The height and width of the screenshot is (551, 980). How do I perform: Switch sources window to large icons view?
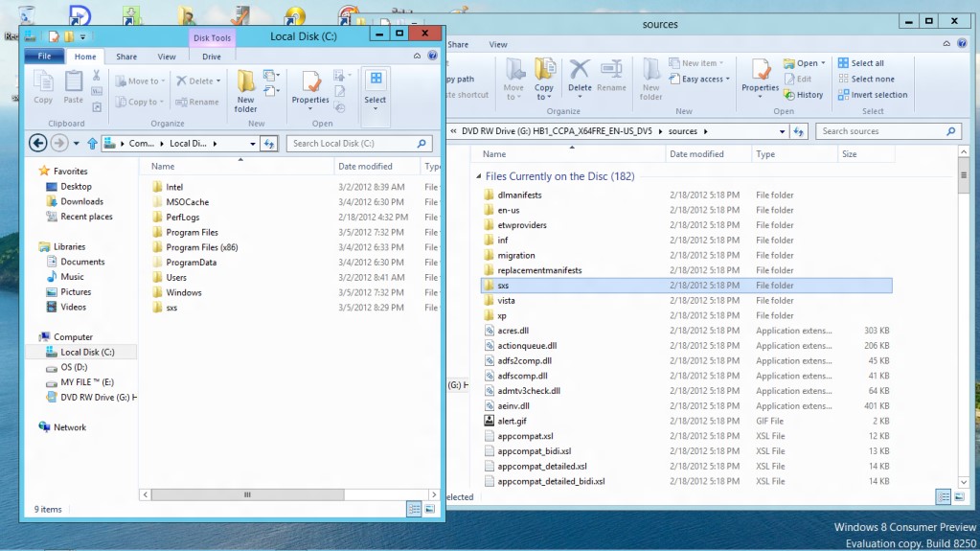pos(959,497)
